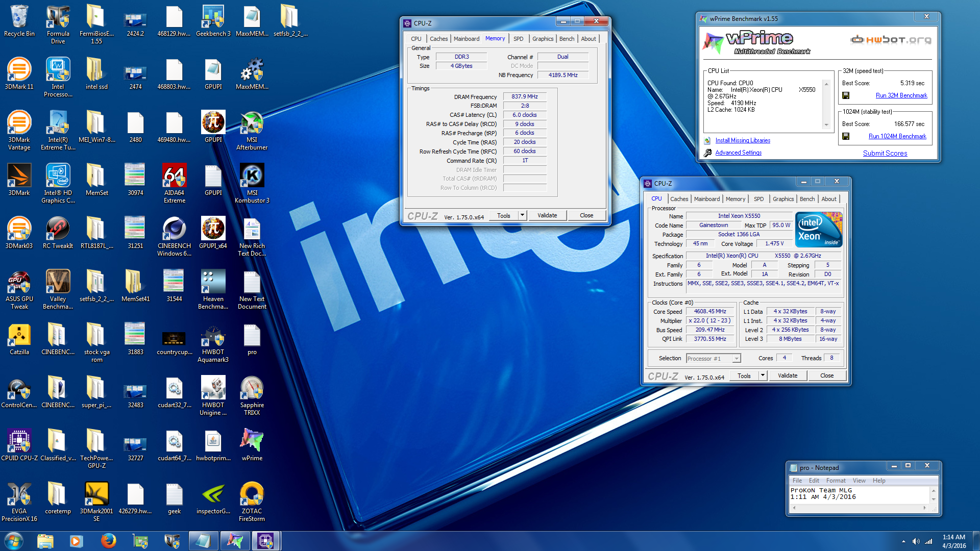Open the Geekbench 3 desktop icon

click(x=213, y=21)
